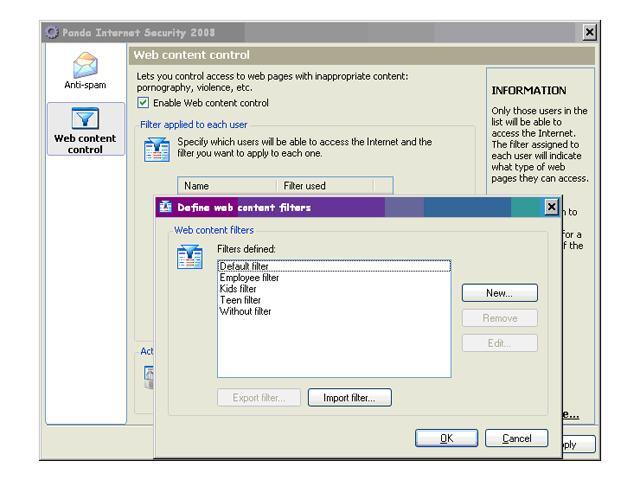Click the Define web content filters title icon
The width and height of the screenshot is (640, 480).
point(165,207)
